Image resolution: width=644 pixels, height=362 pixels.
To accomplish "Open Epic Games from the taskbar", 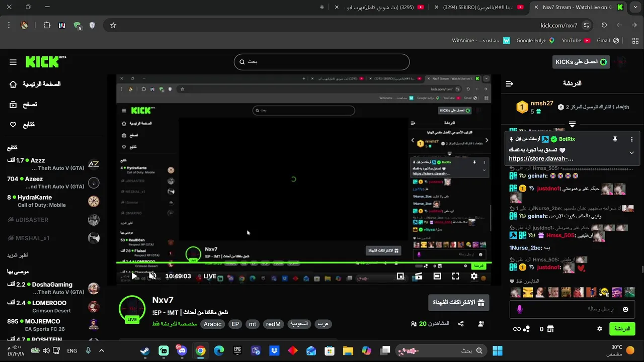I will coord(237,350).
